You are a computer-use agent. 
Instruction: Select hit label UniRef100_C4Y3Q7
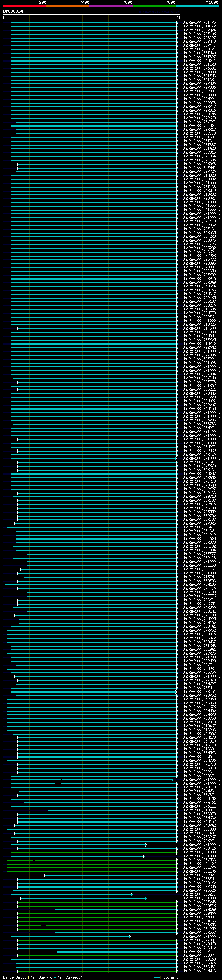coord(199,940)
